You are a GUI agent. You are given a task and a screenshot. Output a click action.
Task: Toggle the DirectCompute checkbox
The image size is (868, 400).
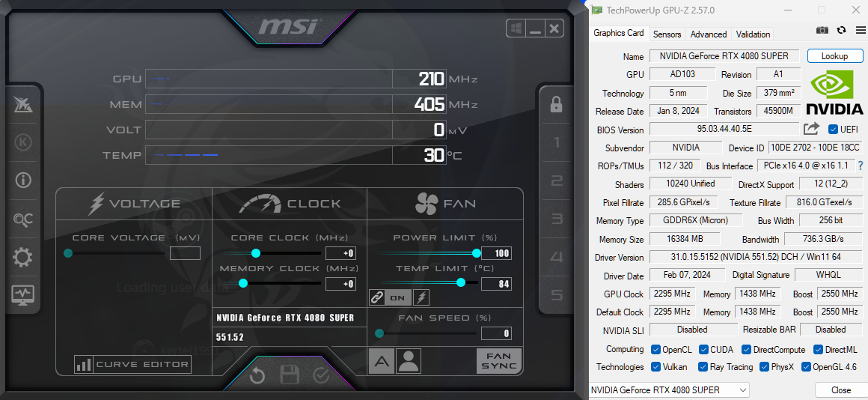pos(746,350)
